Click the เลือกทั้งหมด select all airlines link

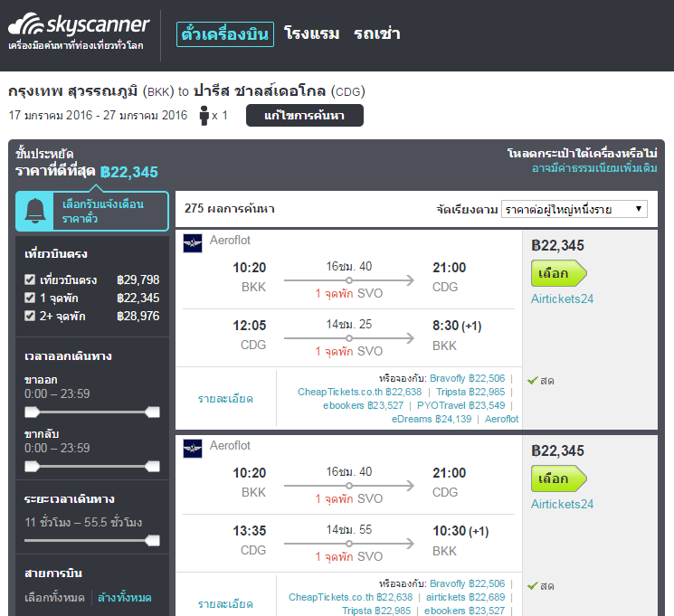(x=54, y=598)
